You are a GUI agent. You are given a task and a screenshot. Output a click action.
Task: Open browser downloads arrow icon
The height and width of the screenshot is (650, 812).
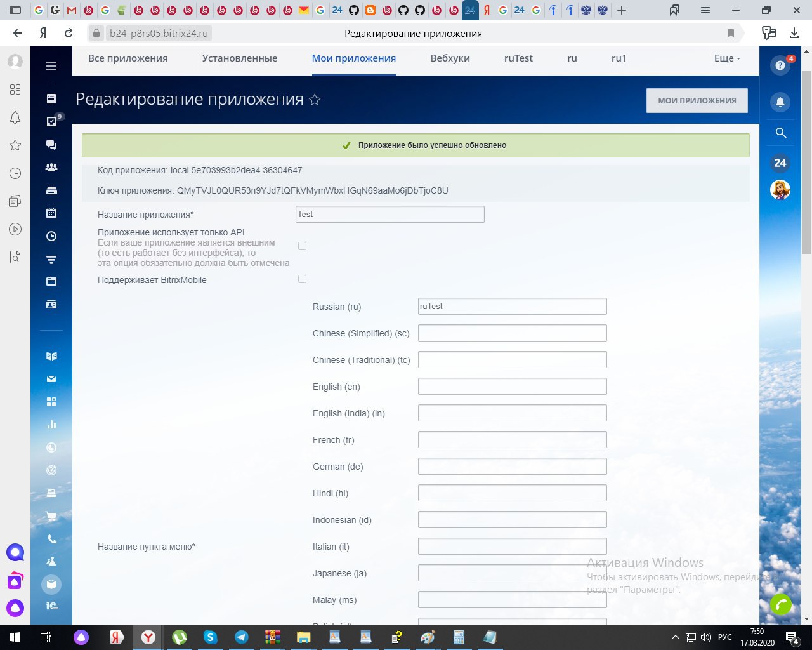pyautogui.click(x=794, y=34)
